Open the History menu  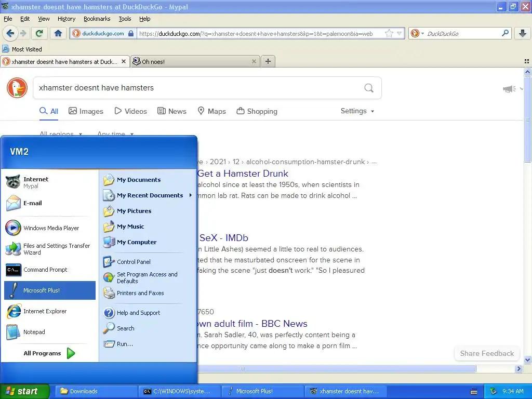point(66,19)
